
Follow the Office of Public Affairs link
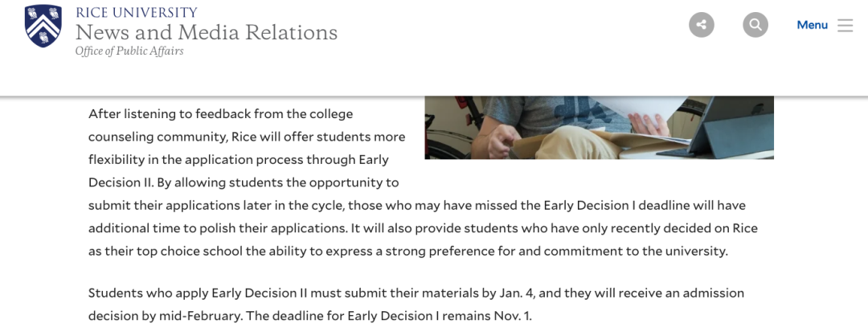point(129,51)
